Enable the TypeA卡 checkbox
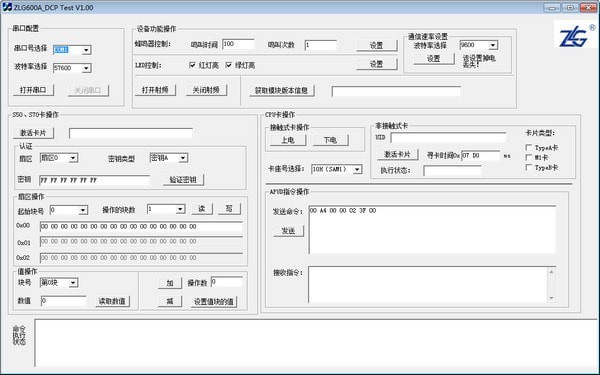The width and height of the screenshot is (600, 375). [x=529, y=147]
